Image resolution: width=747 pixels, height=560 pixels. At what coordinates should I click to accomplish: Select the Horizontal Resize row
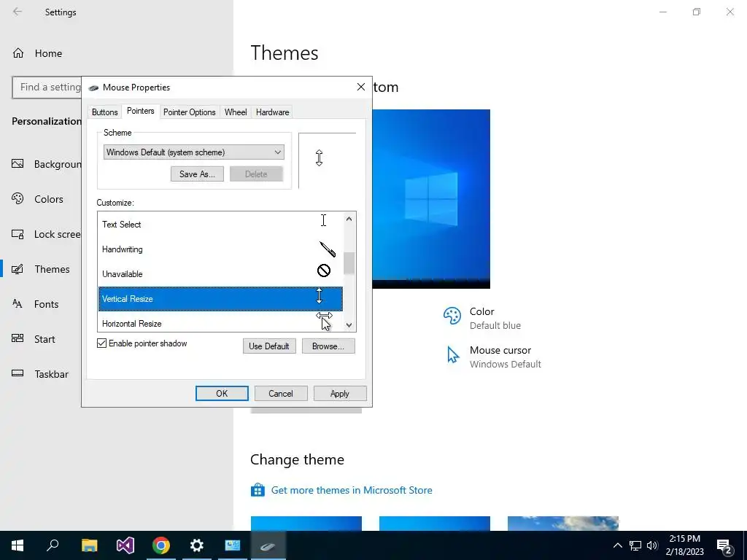pyautogui.click(x=220, y=323)
